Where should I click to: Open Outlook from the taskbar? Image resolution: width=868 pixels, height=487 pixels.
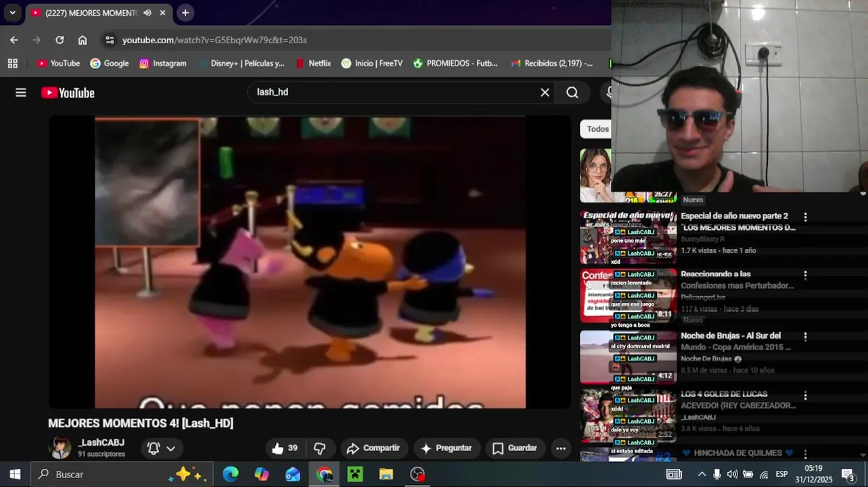coord(293,474)
